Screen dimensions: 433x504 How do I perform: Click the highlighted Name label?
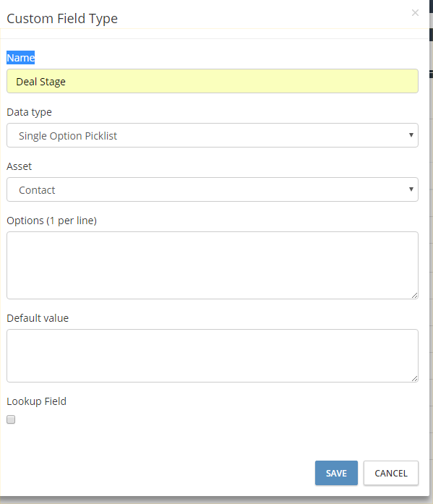pyautogui.click(x=20, y=58)
